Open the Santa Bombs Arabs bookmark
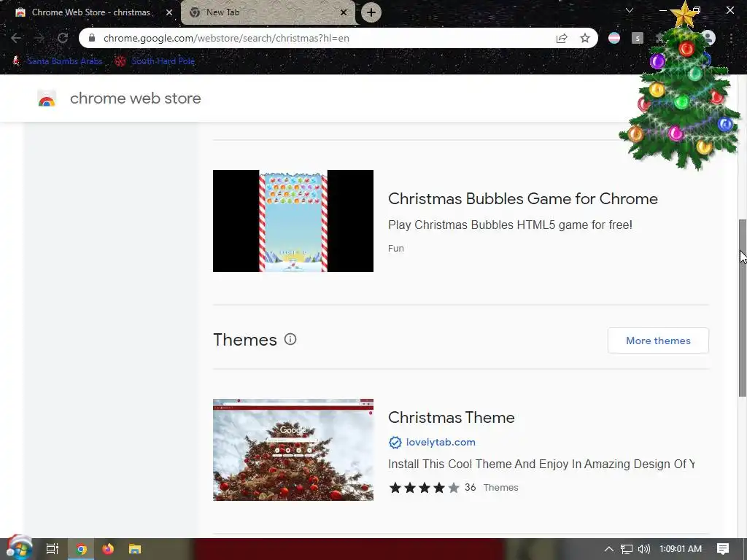 (x=58, y=61)
